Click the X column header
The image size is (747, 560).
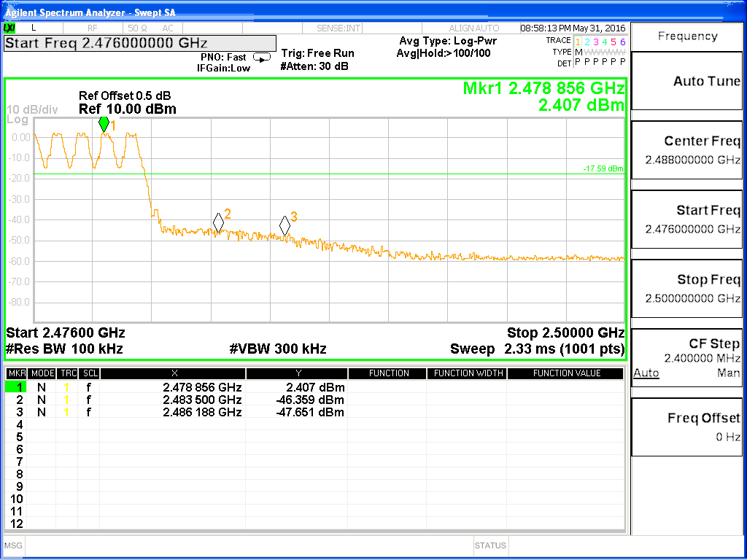click(x=174, y=373)
